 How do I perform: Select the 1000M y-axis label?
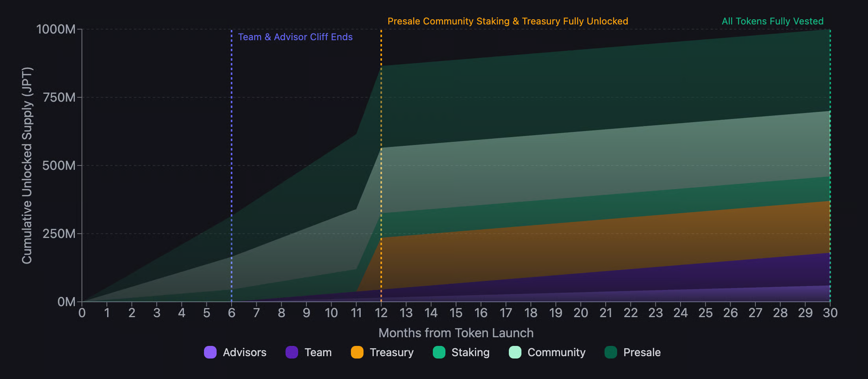[x=56, y=29]
